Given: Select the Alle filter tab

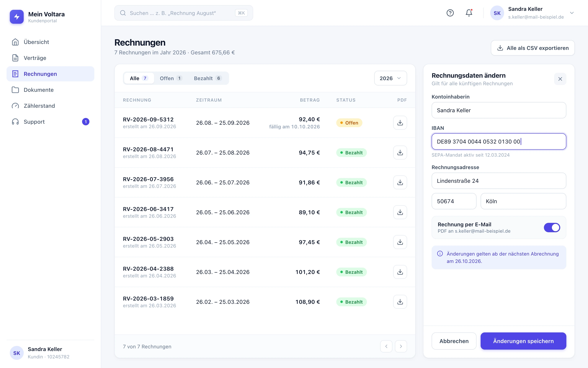Looking at the screenshot, I should pos(139,78).
